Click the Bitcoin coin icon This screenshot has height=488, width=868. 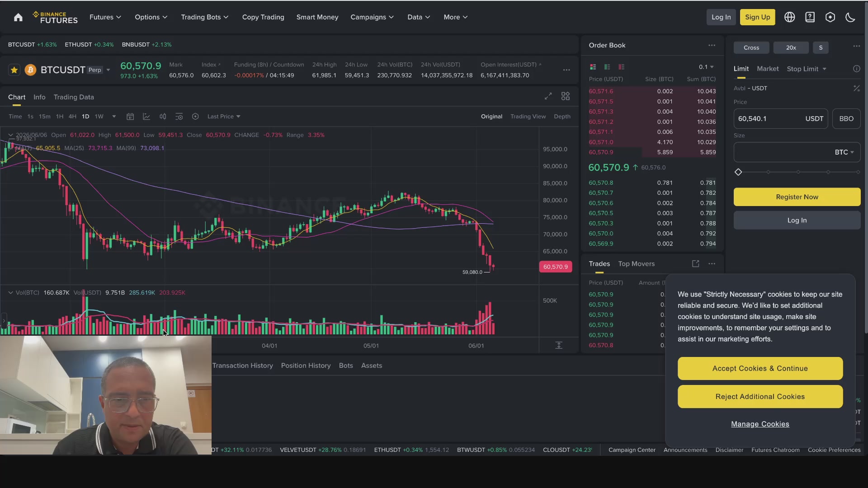tap(30, 70)
